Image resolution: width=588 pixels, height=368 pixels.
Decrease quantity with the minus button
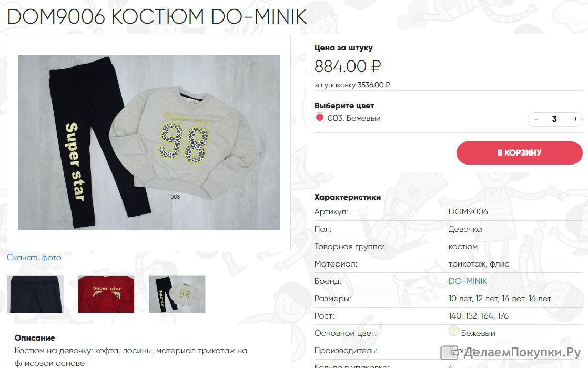(x=536, y=119)
